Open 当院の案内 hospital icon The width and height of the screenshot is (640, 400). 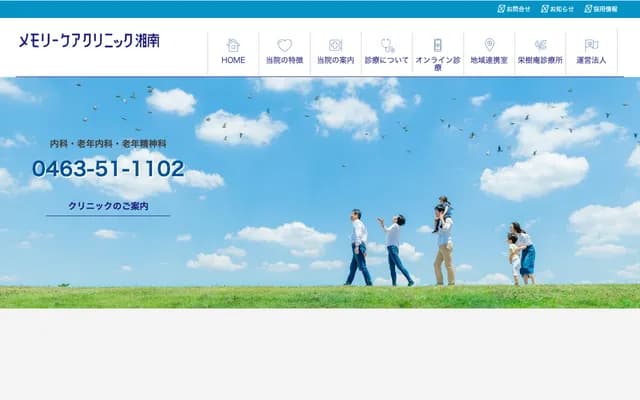click(x=336, y=45)
